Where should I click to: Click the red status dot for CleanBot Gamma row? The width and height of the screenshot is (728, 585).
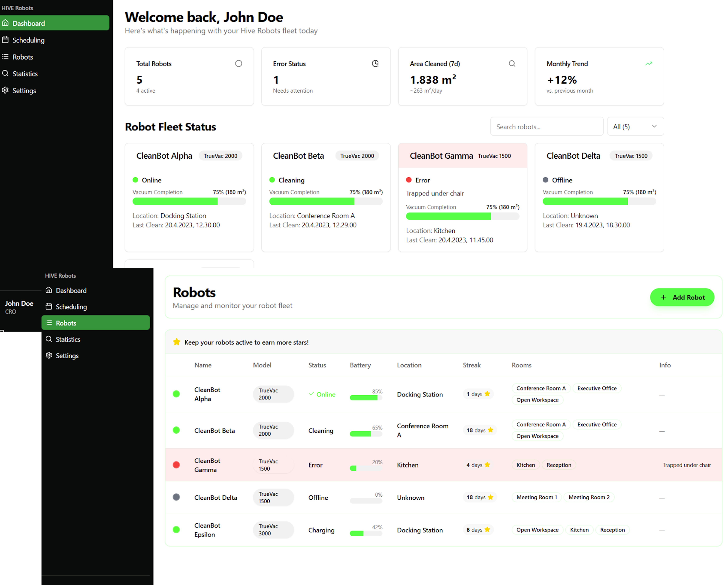click(176, 465)
